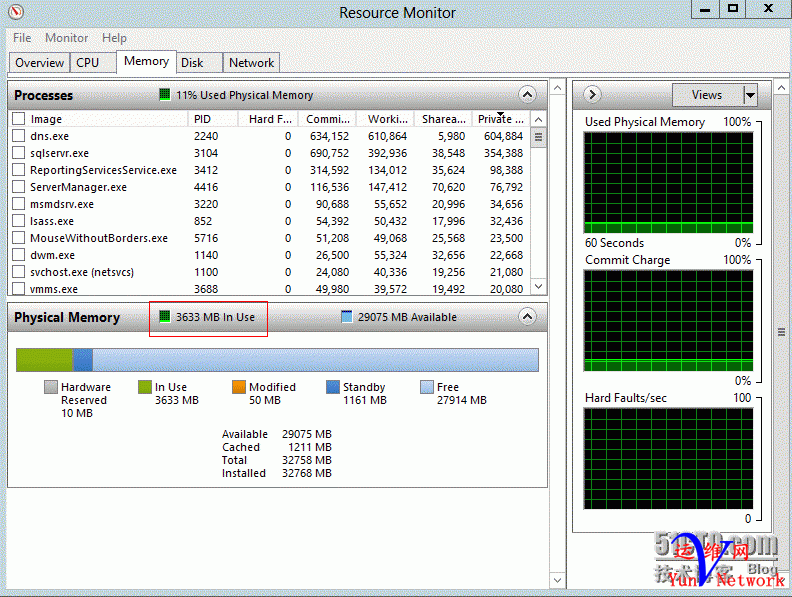This screenshot has height=597, width=792.
Task: Check the MouseWithoutBorders.exe checkbox
Action: click(19, 238)
